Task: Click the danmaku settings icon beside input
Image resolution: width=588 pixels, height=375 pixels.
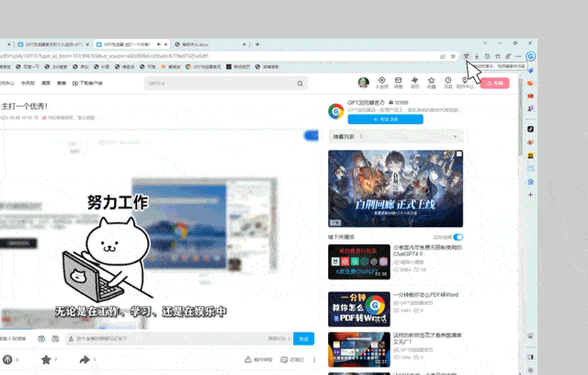Action: click(58, 338)
